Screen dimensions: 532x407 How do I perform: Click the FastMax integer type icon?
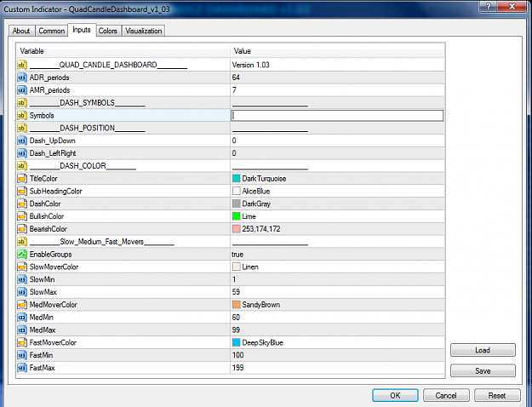(22, 368)
